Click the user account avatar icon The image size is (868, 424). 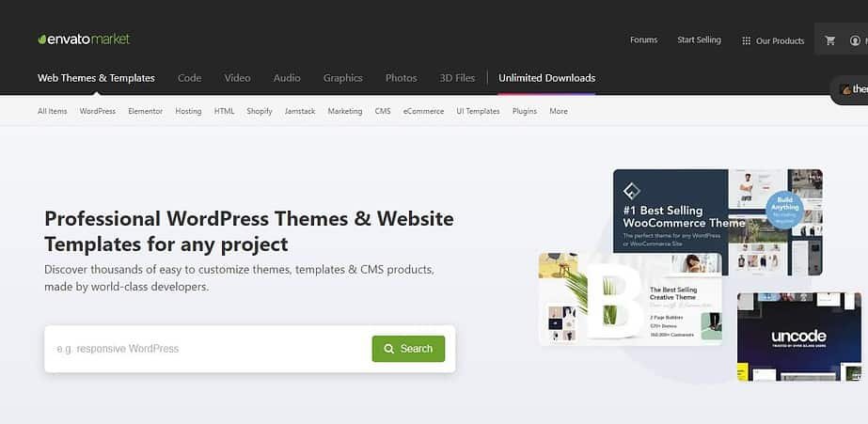(x=855, y=40)
